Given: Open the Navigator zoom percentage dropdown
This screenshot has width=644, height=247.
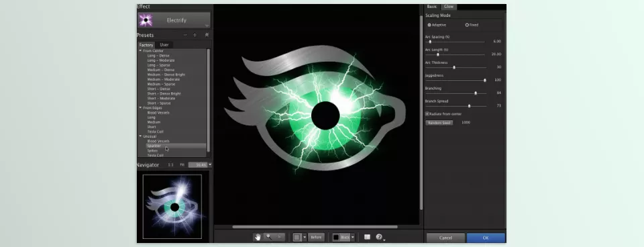Looking at the screenshot, I should coord(210,165).
